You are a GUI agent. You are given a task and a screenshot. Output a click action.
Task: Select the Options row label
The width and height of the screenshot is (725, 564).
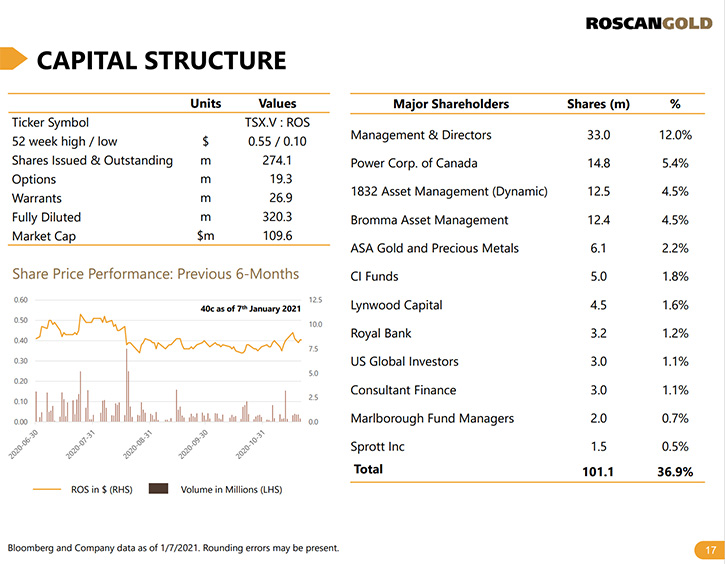[34, 179]
